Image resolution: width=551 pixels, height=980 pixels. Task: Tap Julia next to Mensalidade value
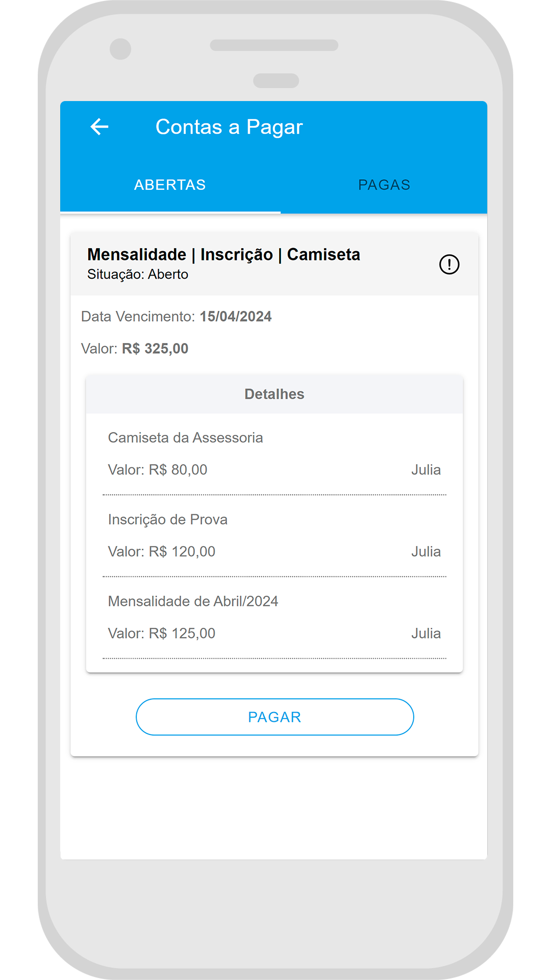(426, 633)
